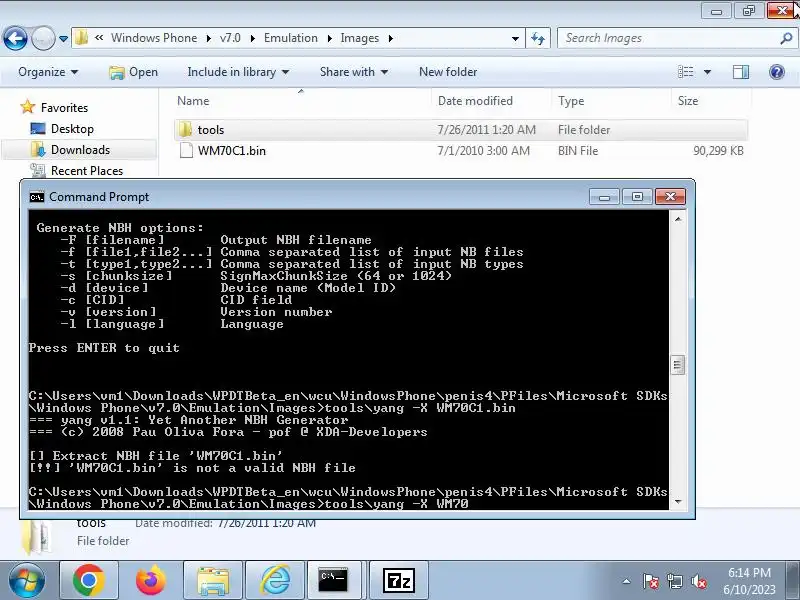Click the Explorer help icon
The image size is (800, 600).
click(777, 72)
